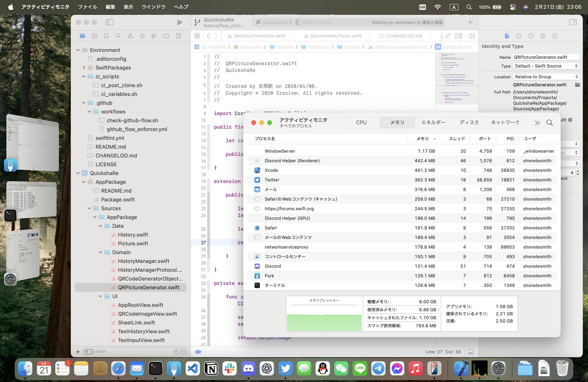588x382 pixels.
Task: Sort processes by the メモリ column header
Action: [x=422, y=138]
